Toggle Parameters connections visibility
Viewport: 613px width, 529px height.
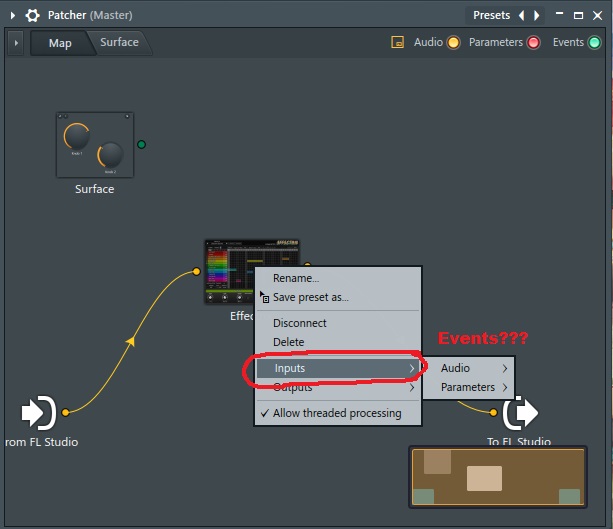point(533,42)
